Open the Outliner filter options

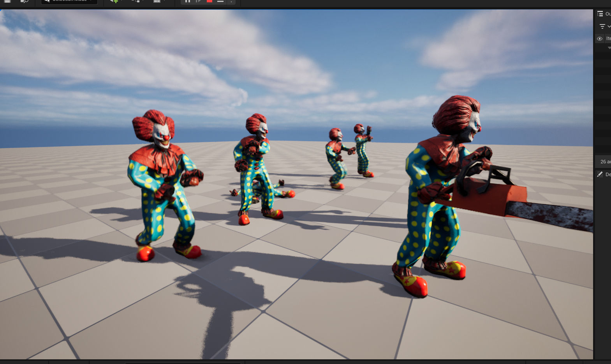pyautogui.click(x=602, y=26)
